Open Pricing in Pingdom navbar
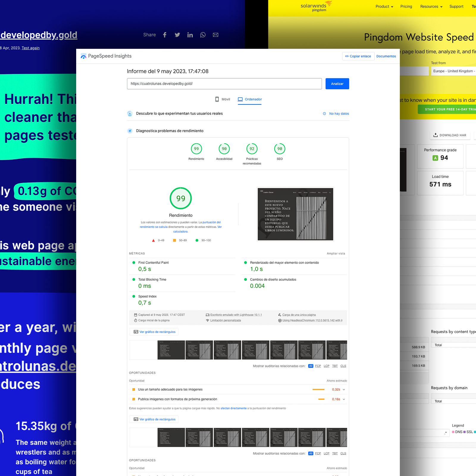Viewport: 476px width, 476px height. click(x=406, y=7)
